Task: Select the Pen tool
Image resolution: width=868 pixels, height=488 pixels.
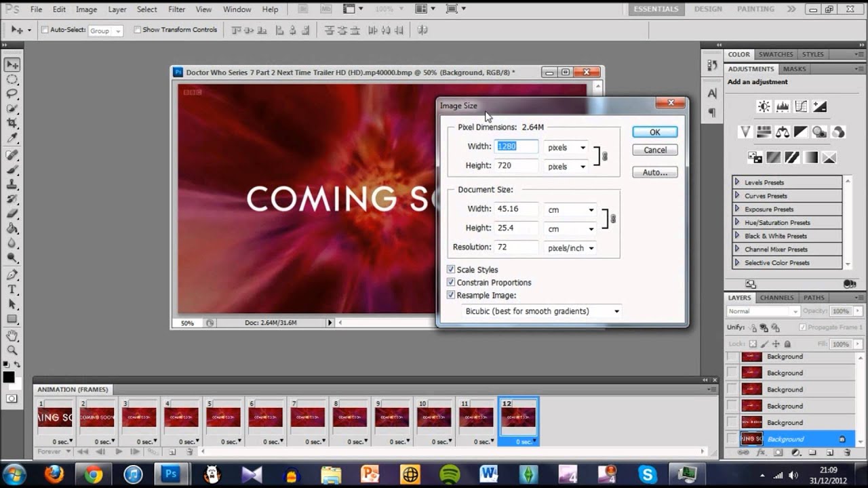Action: pyautogui.click(x=12, y=274)
